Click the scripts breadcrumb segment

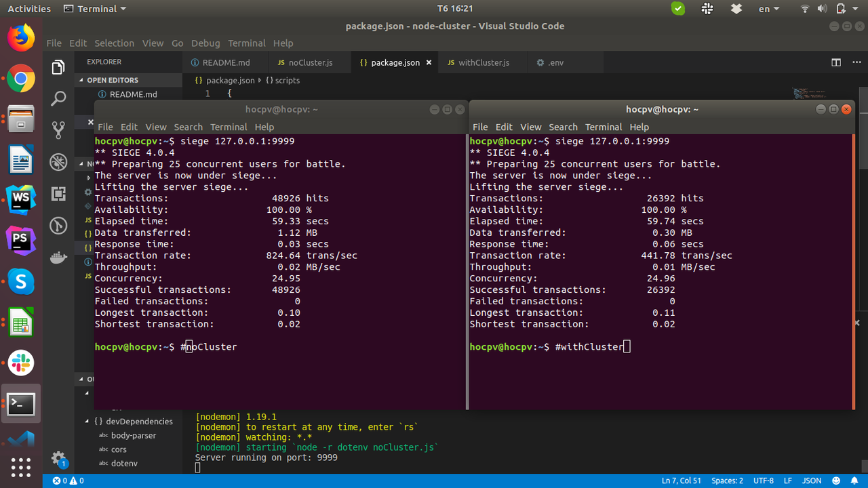point(283,80)
